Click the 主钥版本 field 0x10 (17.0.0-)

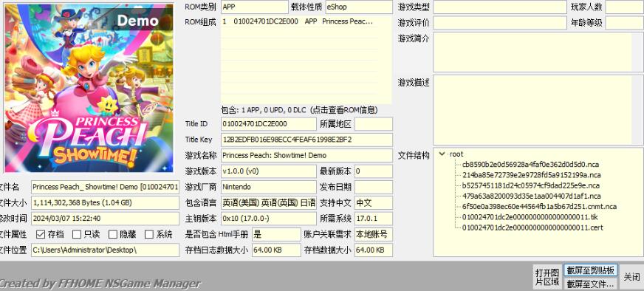(x=269, y=219)
